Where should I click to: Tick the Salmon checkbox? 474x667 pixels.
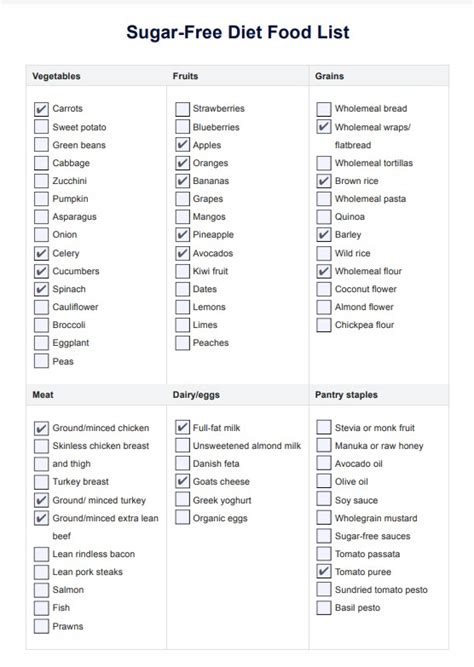[41, 590]
